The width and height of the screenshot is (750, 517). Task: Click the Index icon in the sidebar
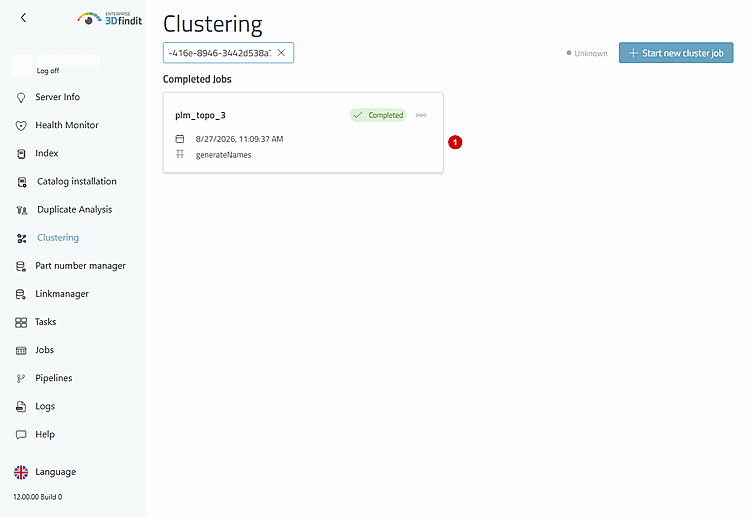coord(21,154)
